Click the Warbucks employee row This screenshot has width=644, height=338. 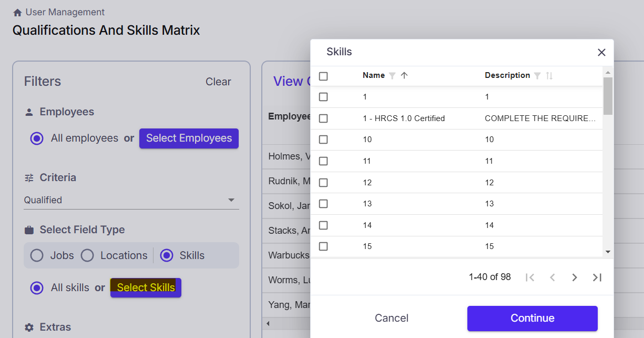(x=287, y=255)
